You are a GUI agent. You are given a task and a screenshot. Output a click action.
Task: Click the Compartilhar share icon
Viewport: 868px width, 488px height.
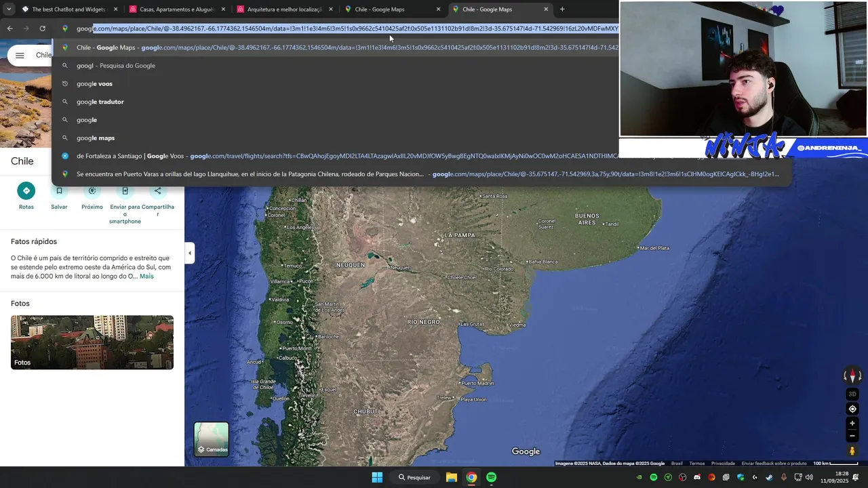158,191
